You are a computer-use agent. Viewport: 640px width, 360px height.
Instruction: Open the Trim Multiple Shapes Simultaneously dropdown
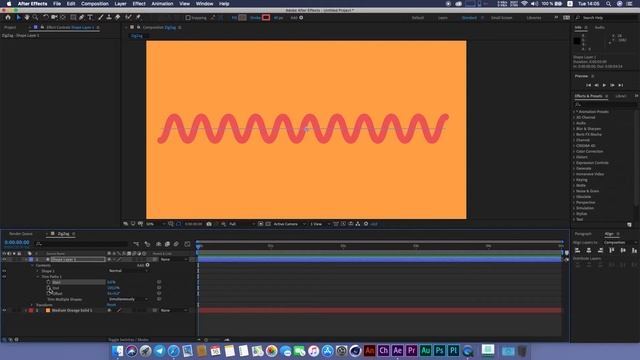[128, 299]
